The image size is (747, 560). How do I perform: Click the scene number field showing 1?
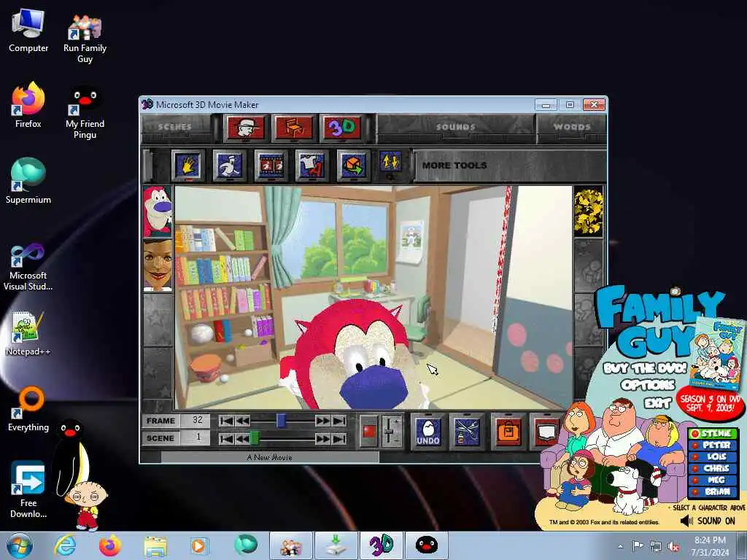197,437
